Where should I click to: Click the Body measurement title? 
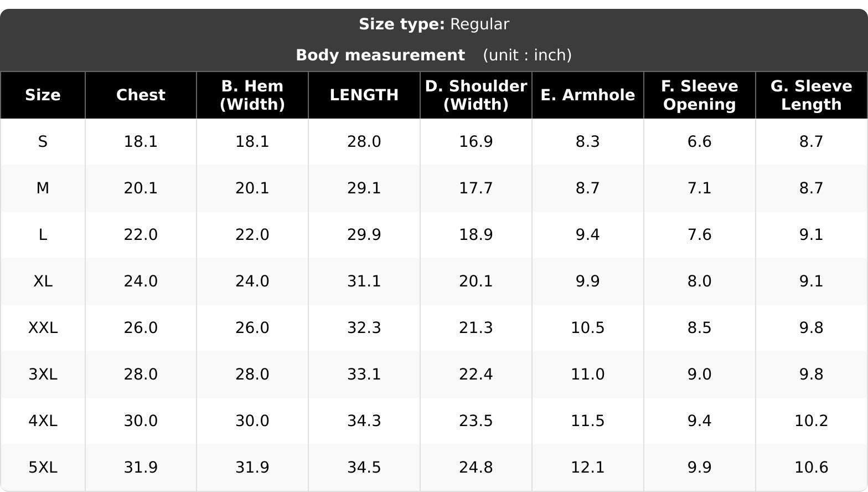pyautogui.click(x=380, y=55)
